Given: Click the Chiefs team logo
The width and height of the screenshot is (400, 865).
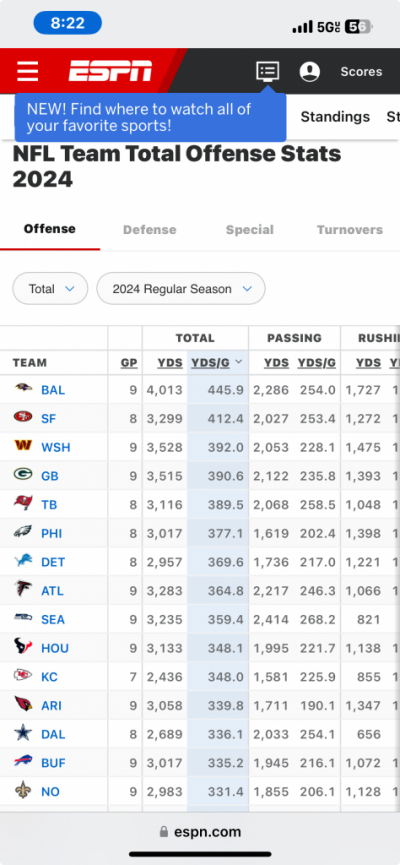Looking at the screenshot, I should point(23,676).
